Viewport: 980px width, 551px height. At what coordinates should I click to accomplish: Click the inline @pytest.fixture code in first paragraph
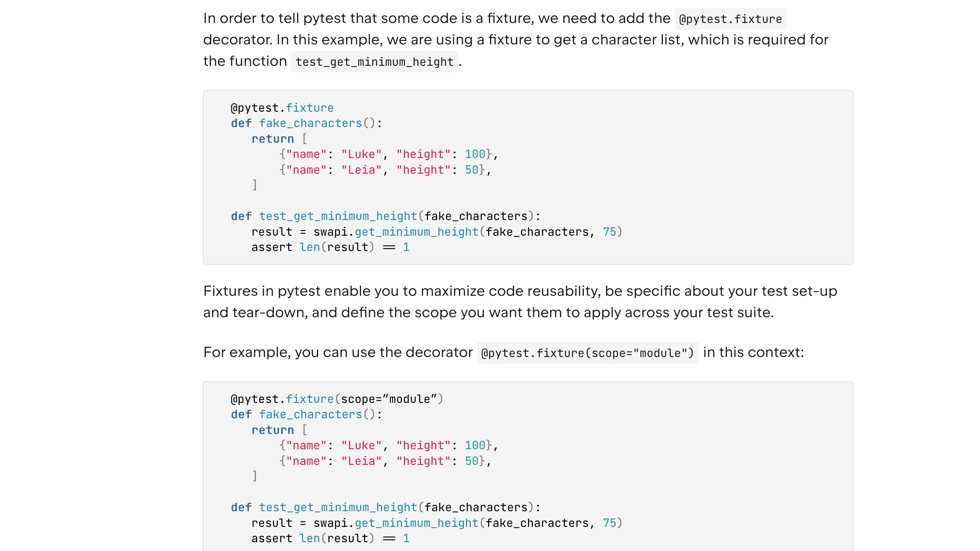pos(730,19)
